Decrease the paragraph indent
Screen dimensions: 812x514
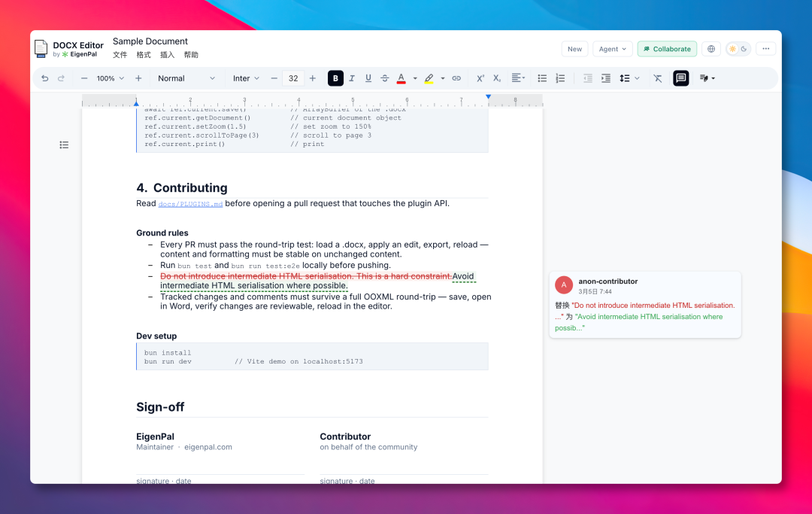click(588, 78)
